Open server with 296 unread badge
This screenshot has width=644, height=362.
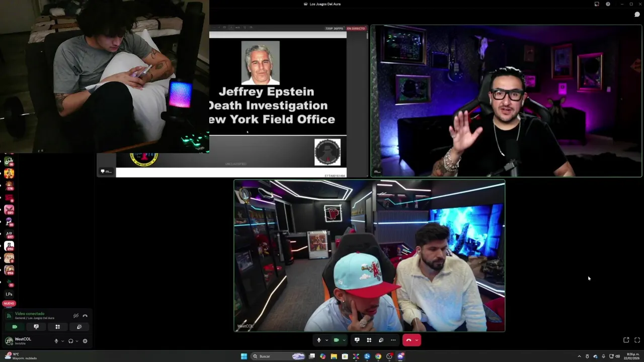click(x=9, y=246)
